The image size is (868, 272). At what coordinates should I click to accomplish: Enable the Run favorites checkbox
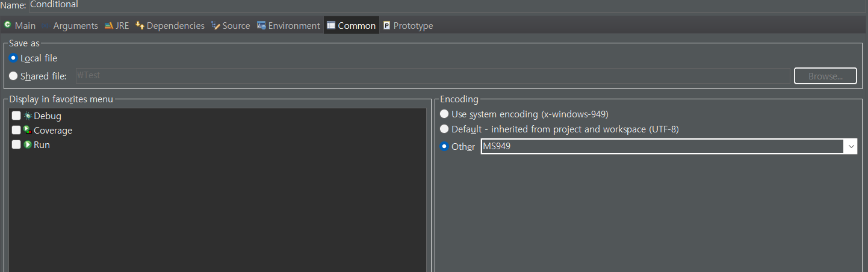click(x=16, y=144)
